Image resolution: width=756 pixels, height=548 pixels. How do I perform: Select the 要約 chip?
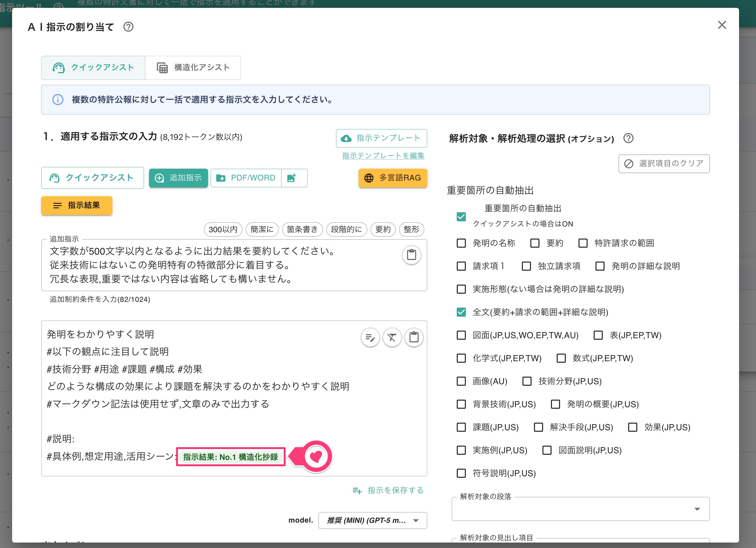pos(383,229)
